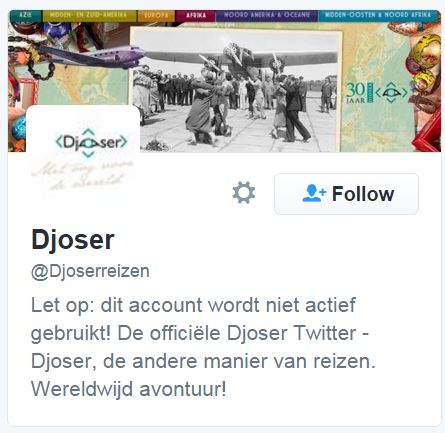445x433 pixels.
Task: Open the black-and-white airplane photo
Action: point(236,90)
